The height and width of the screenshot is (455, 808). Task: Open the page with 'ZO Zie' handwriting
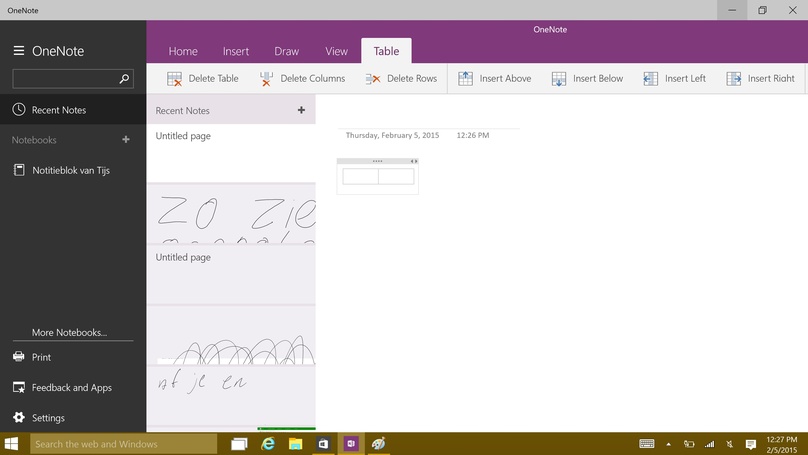coord(231,214)
